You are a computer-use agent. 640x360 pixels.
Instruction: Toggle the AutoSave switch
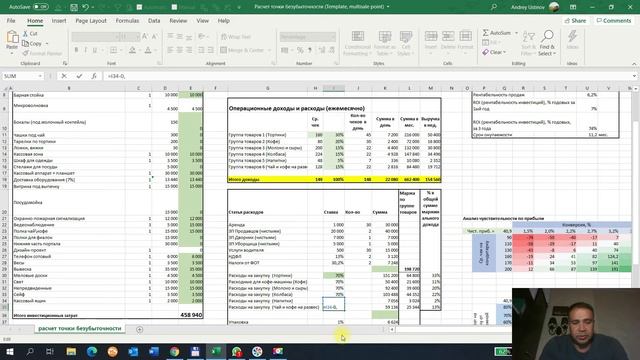point(41,7)
